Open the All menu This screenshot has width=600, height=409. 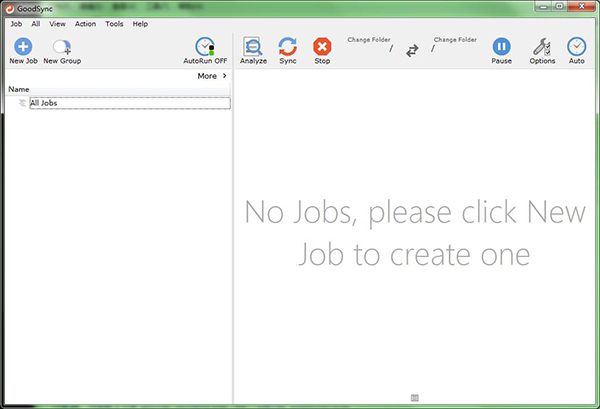pyautogui.click(x=36, y=24)
